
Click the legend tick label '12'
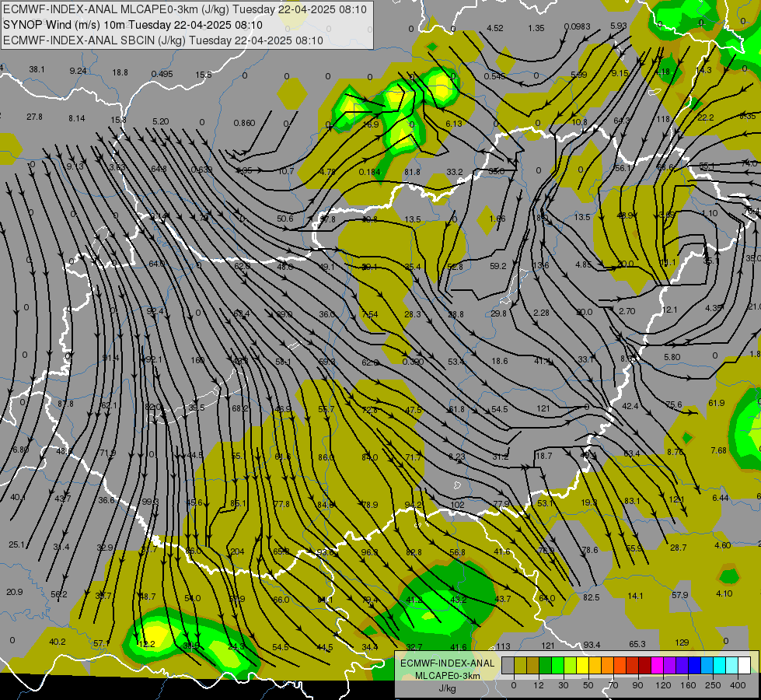pos(539,685)
